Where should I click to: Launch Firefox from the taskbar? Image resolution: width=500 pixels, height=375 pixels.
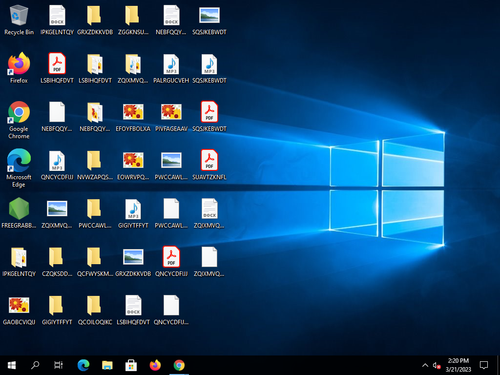pos(155,365)
